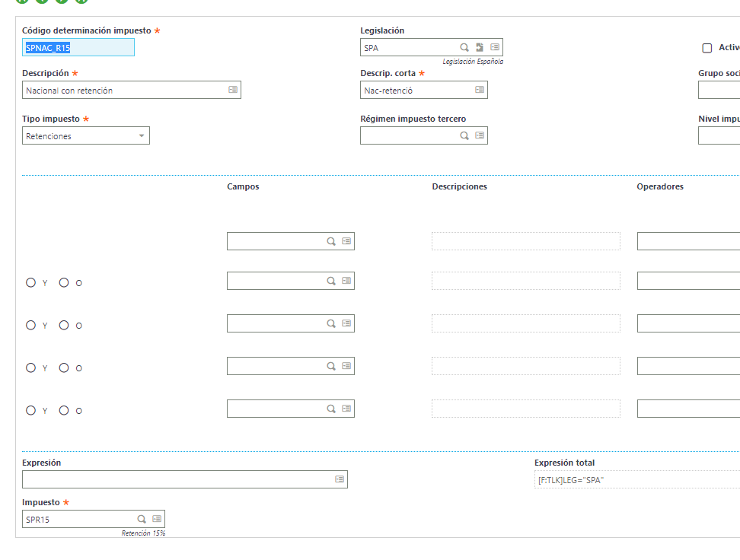
Task: Click the Código determinación impuesto field
Action: pos(78,48)
